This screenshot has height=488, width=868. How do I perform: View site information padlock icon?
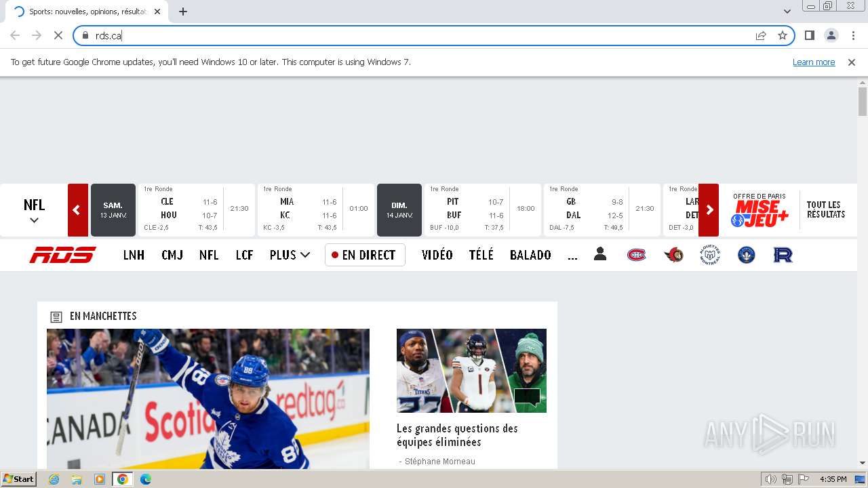(x=85, y=35)
